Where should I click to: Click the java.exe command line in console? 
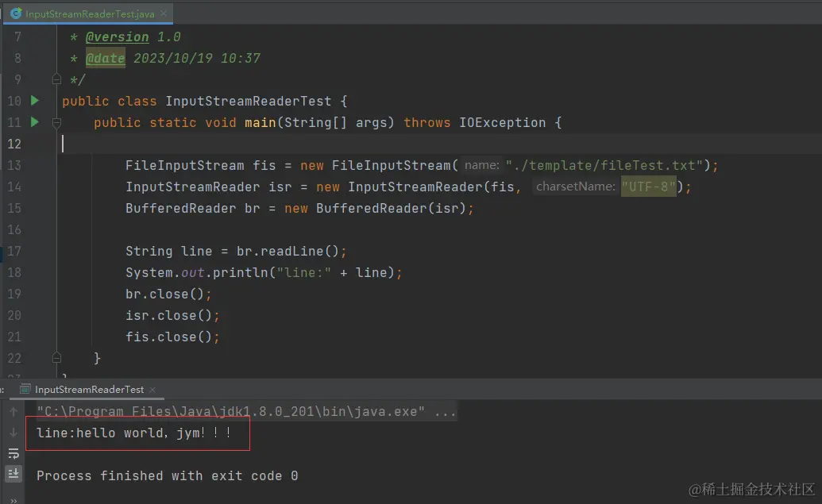(x=246, y=411)
